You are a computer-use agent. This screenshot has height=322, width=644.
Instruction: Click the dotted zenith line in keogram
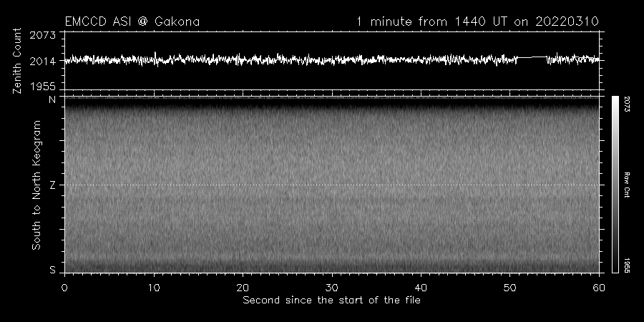tap(332, 185)
